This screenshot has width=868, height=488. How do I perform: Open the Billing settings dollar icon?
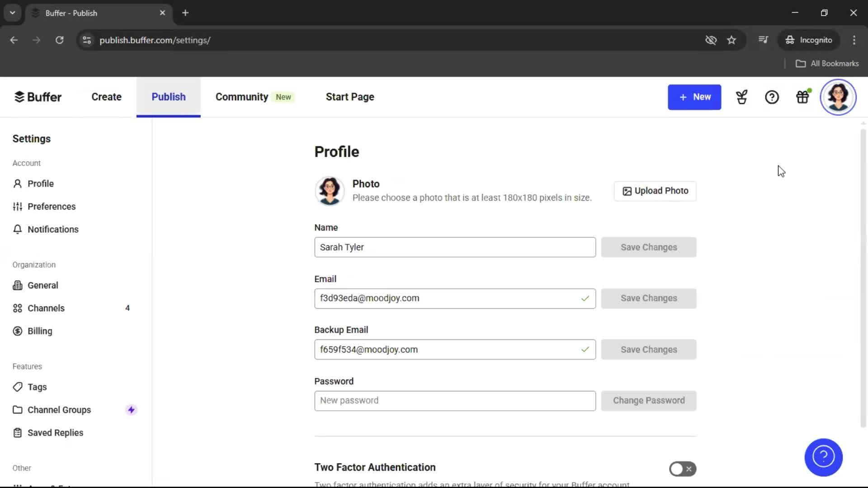click(18, 331)
